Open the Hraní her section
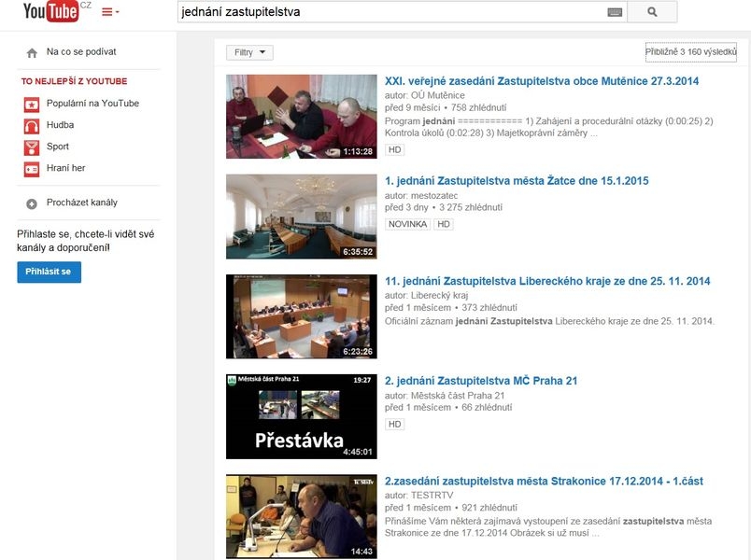 pos(65,168)
